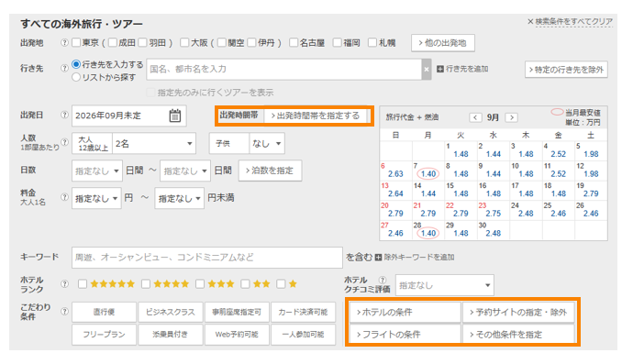Click the help icon beside ホテルクチコミ評価
This screenshot has width=633, height=364.
click(x=383, y=280)
